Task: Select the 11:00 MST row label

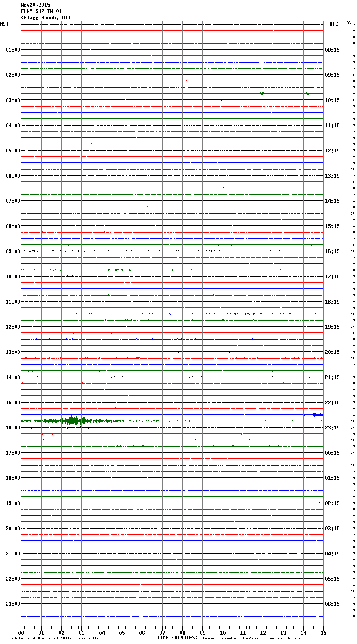Action: (x=13, y=302)
